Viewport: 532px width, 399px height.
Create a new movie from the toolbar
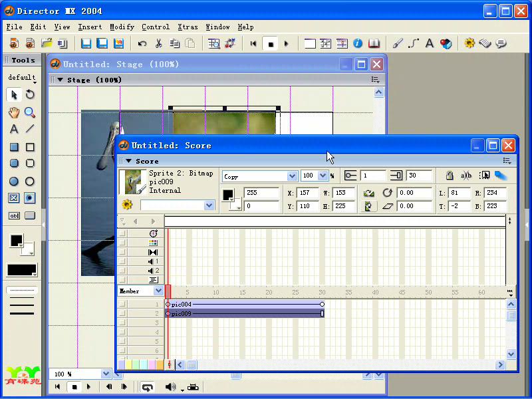pos(14,43)
